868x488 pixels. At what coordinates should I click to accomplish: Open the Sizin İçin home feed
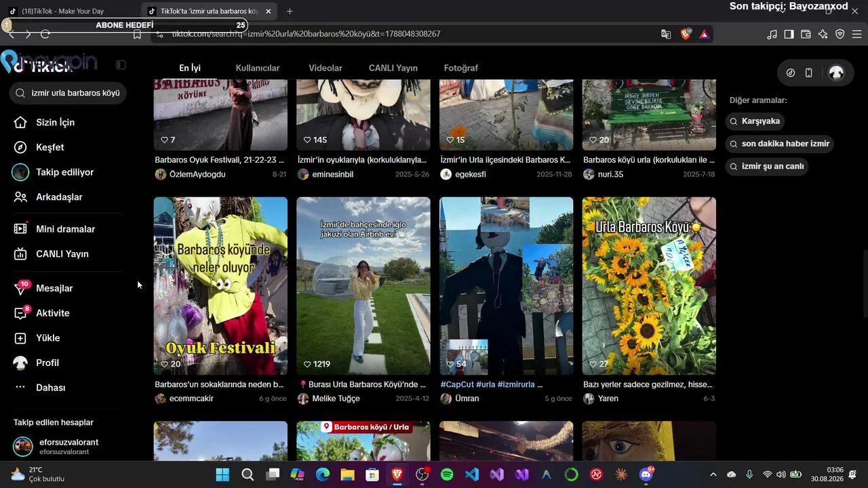[46, 123]
